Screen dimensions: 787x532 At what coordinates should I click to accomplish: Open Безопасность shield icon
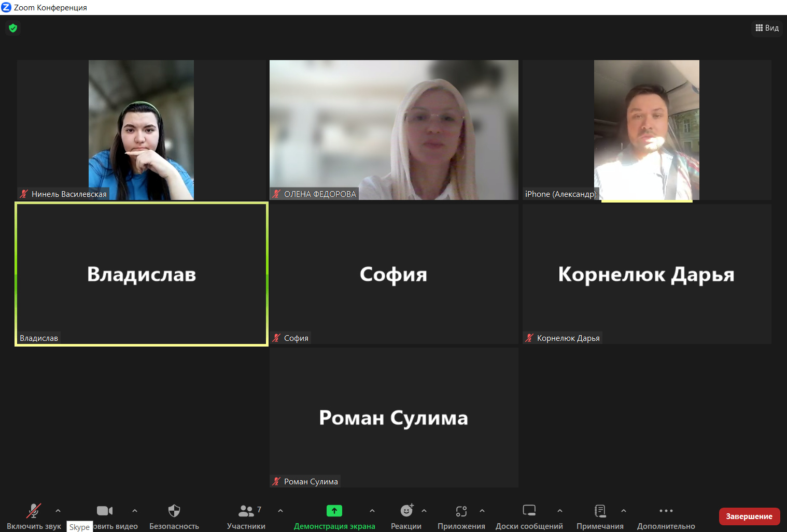(x=174, y=511)
